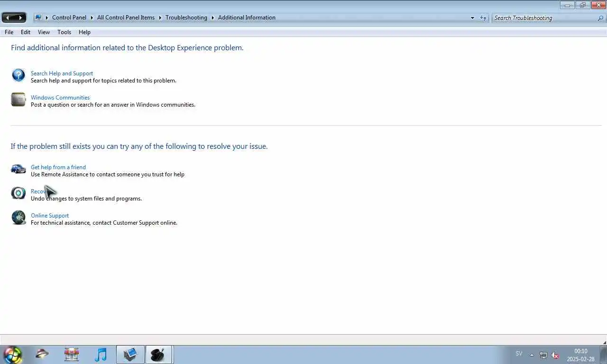This screenshot has height=364, width=607.
Task: Restore down the Troubleshooting window
Action: 582,5
